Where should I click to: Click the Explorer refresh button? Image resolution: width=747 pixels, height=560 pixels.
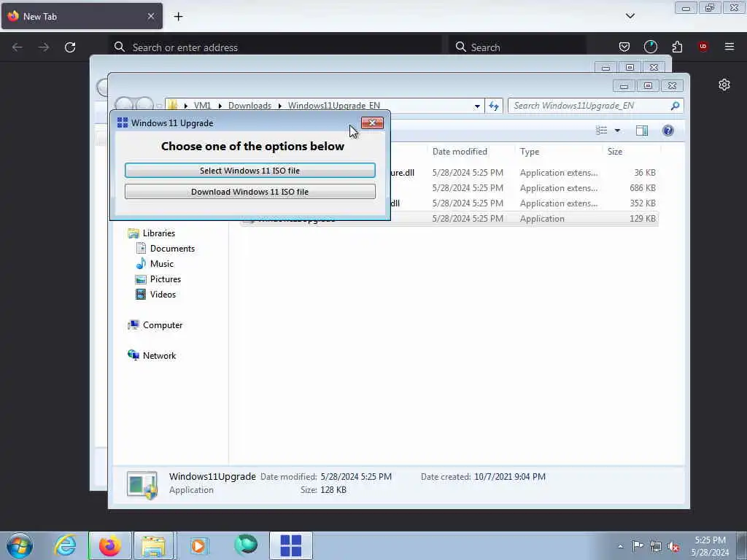point(494,106)
